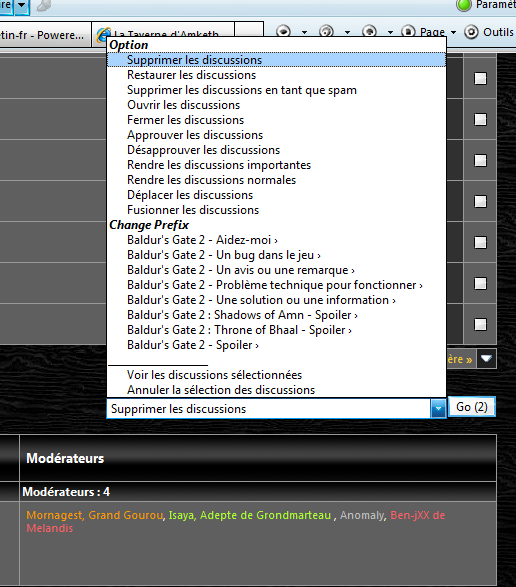Screen dimensions: 516x587
Task: Click the Internet Explorer icon on La Taverne tab
Action: (103, 35)
